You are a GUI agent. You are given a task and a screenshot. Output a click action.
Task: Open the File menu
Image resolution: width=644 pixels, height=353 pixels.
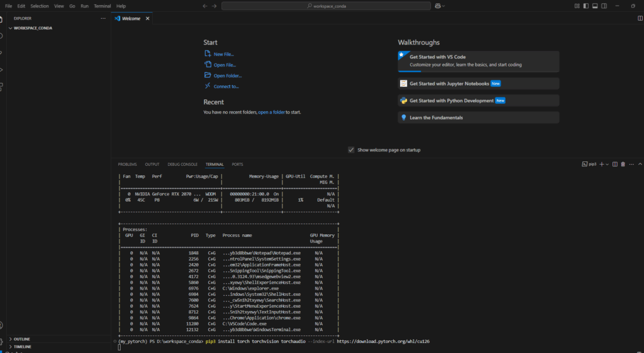click(x=8, y=6)
